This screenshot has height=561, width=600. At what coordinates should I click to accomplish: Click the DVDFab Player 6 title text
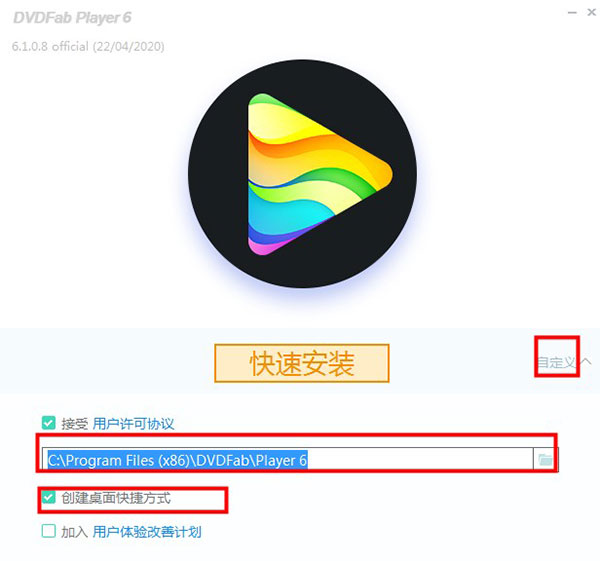pos(72,18)
